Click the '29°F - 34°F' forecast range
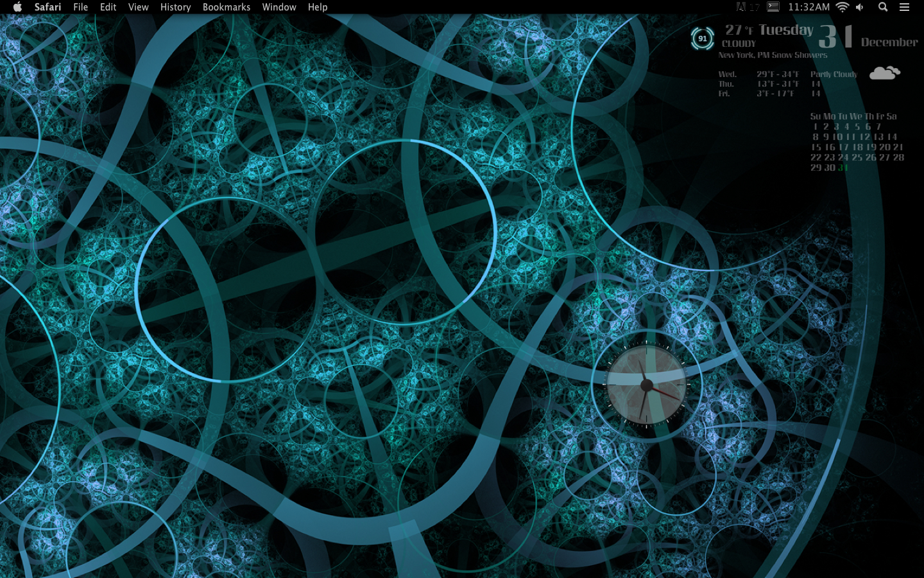The width and height of the screenshot is (924, 578). [x=778, y=74]
